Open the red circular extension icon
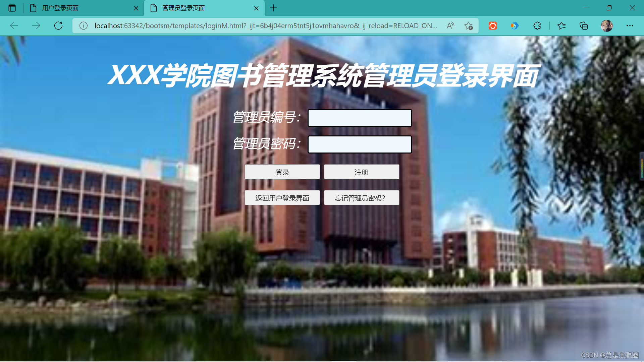The image size is (644, 362). (x=493, y=26)
